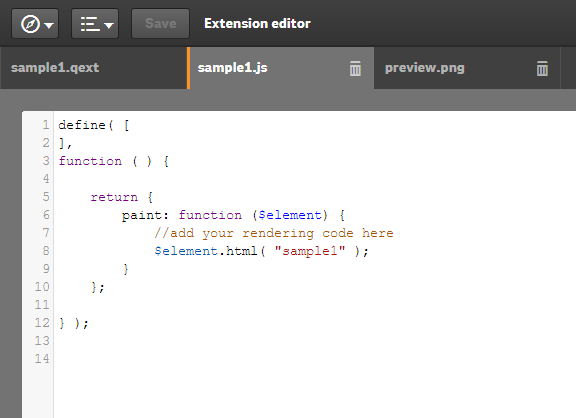Place cursor in the rendering code comment
The height and width of the screenshot is (418, 576).
(x=274, y=233)
